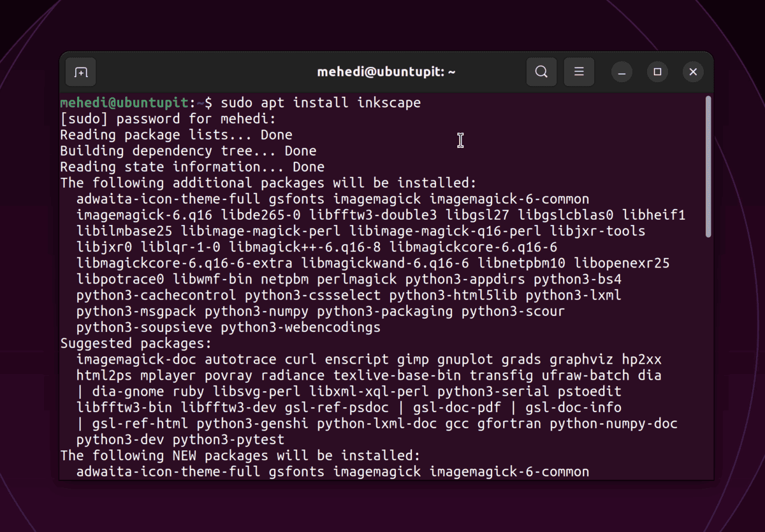Viewport: 765px width, 532px height.
Task: Click the terminal scrollbar handle
Action: (x=708, y=167)
